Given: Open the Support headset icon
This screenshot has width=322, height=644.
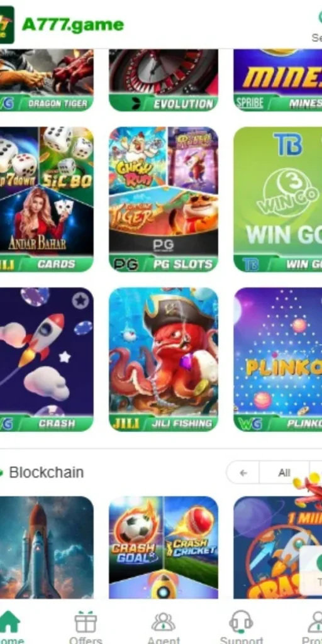Looking at the screenshot, I should (241, 622).
